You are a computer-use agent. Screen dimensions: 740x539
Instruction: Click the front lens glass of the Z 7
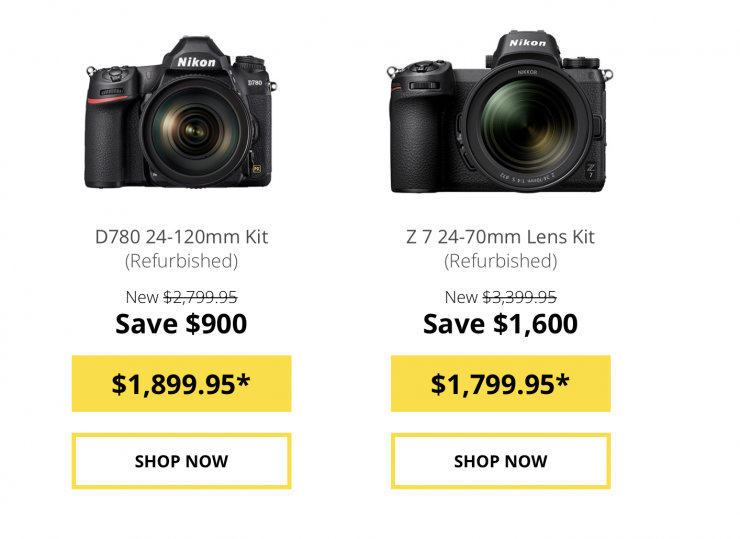[527, 125]
